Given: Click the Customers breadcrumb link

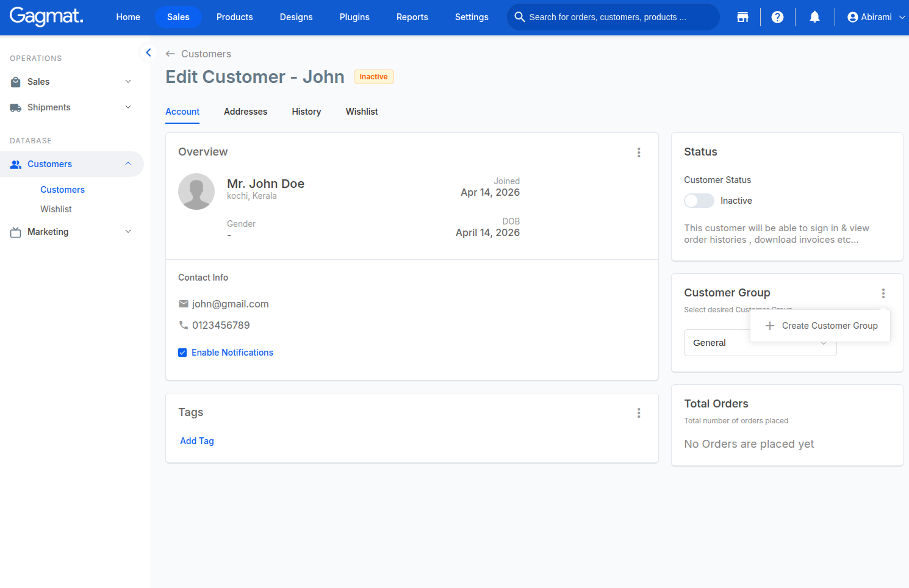Looking at the screenshot, I should click(206, 54).
